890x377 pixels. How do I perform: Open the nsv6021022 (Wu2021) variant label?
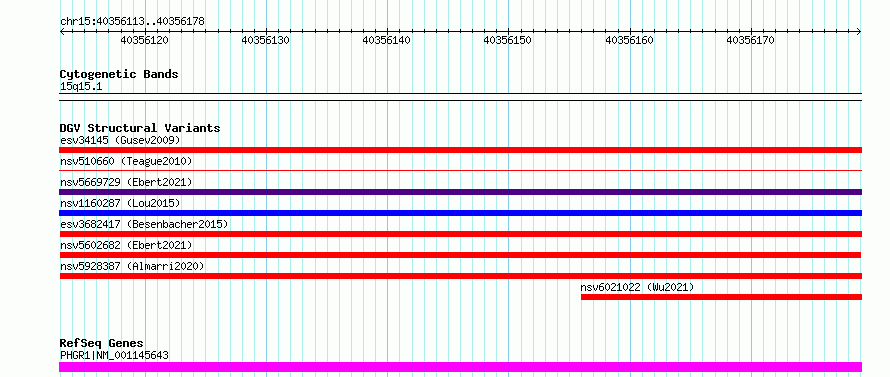pyautogui.click(x=637, y=287)
